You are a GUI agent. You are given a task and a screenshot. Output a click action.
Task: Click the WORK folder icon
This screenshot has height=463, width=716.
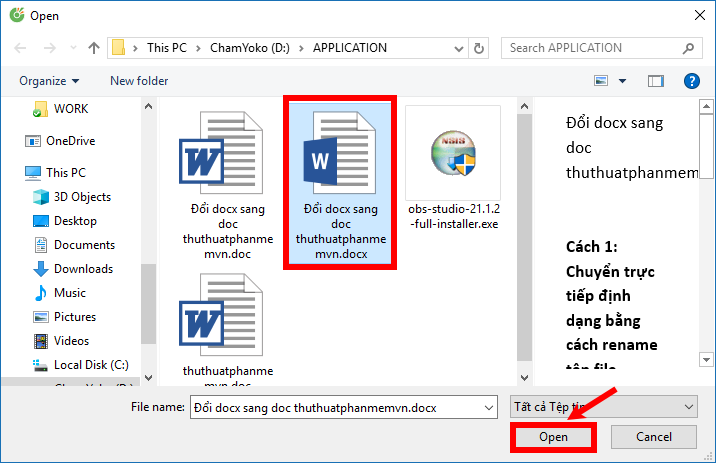pos(40,109)
